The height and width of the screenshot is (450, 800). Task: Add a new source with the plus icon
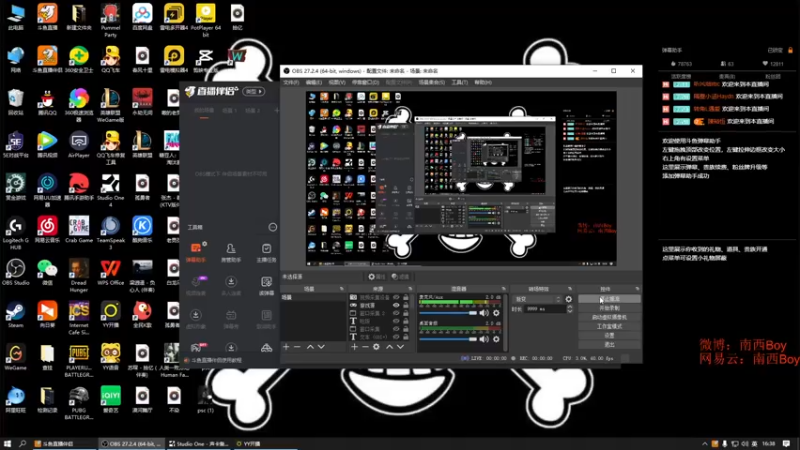[x=354, y=347]
